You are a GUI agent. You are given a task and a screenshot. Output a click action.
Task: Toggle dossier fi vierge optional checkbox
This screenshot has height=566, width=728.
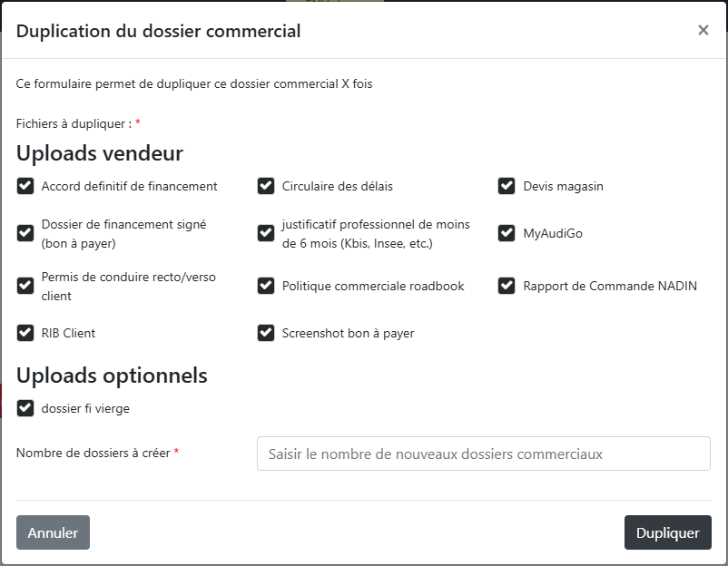pyautogui.click(x=25, y=408)
